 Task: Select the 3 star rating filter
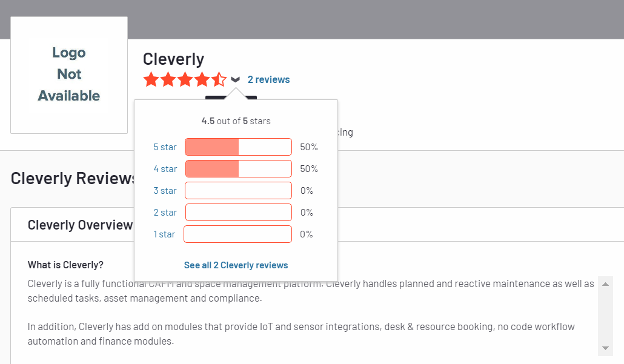coord(164,190)
